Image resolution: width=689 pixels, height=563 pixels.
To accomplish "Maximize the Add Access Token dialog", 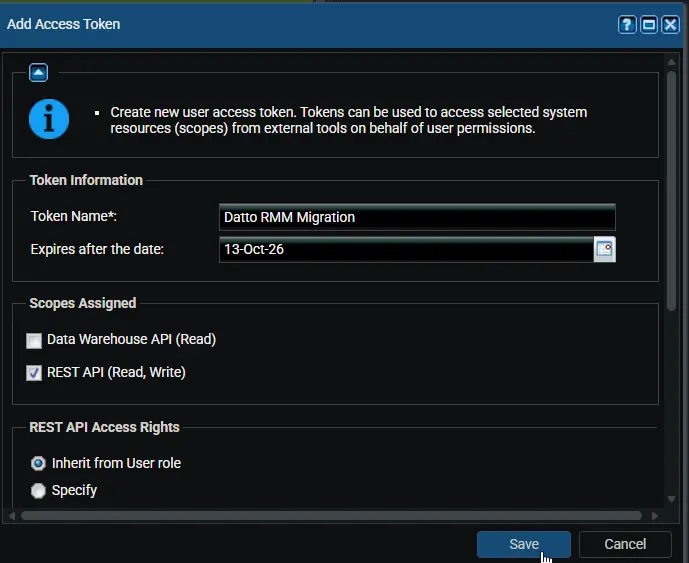I will click(x=649, y=25).
